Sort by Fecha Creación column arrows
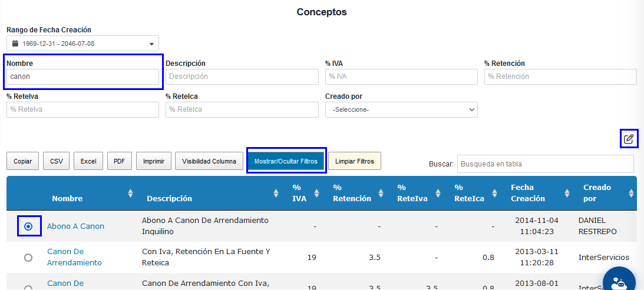Screen dimensions: 644x290 567,193
